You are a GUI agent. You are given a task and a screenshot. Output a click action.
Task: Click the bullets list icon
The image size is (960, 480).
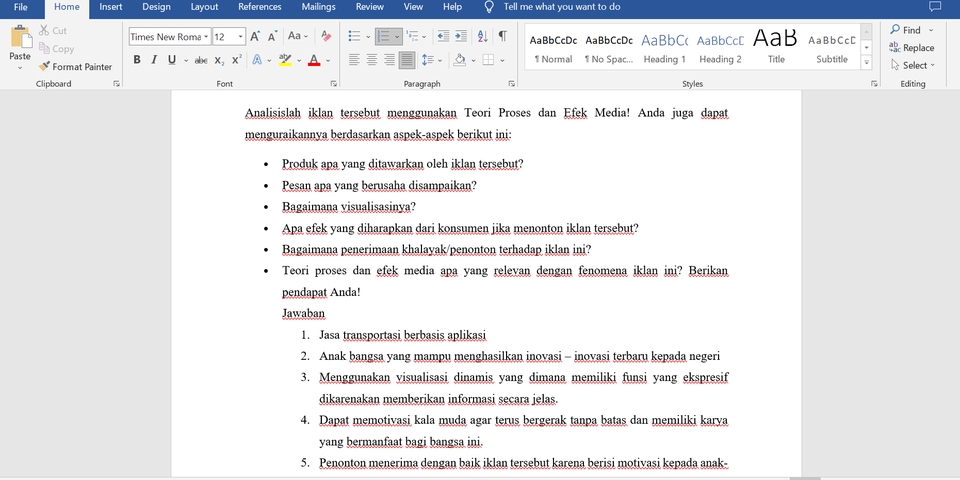pyautogui.click(x=354, y=36)
